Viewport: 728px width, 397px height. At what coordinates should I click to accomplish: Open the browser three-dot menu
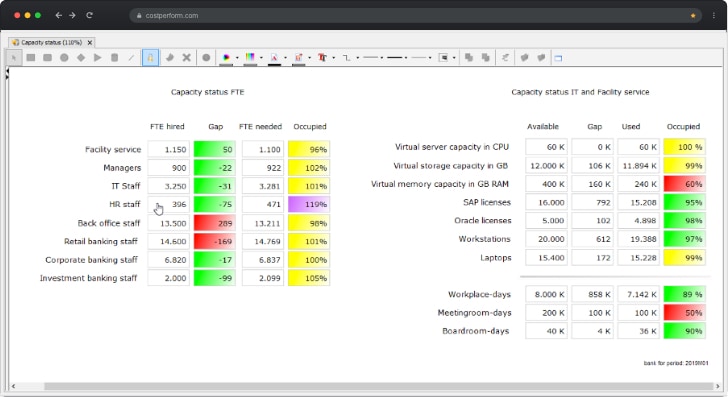(714, 15)
